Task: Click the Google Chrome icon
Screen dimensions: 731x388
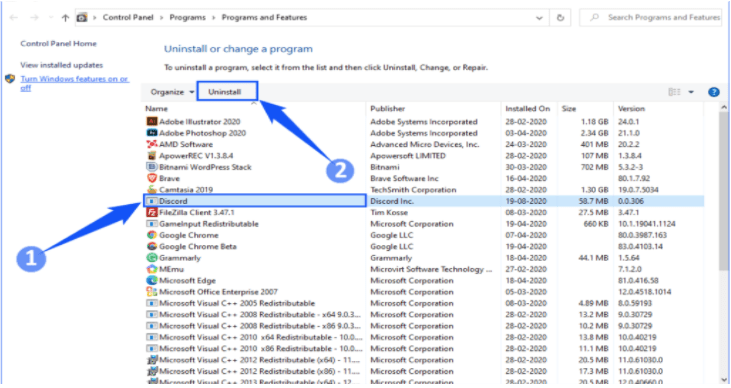Action: tap(152, 235)
